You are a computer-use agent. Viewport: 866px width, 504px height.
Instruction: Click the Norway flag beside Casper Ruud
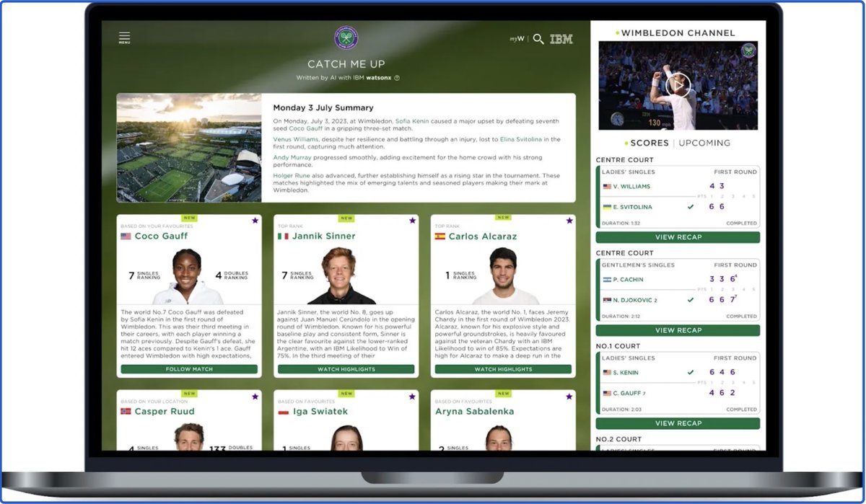[126, 411]
